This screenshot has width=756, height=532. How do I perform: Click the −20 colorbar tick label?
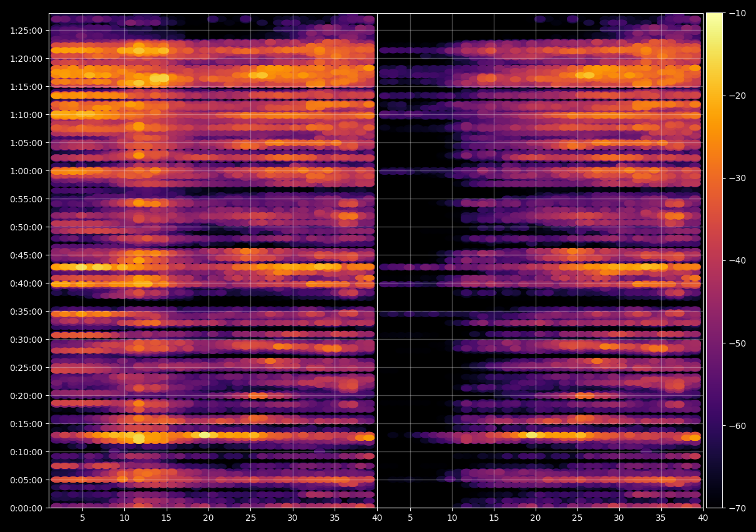coord(737,96)
